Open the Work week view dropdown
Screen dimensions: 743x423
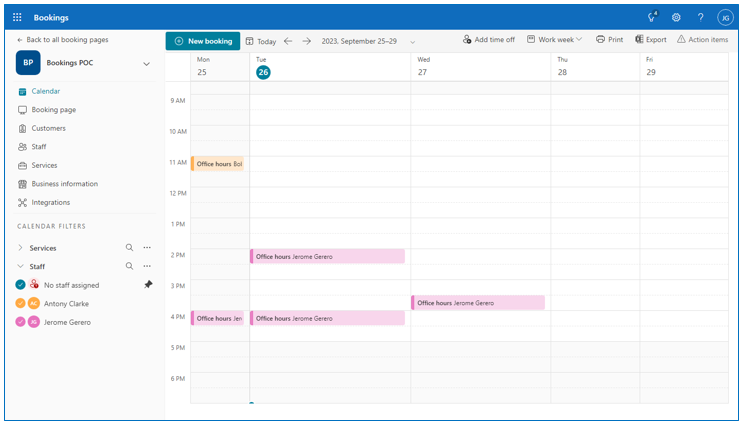tap(554, 40)
